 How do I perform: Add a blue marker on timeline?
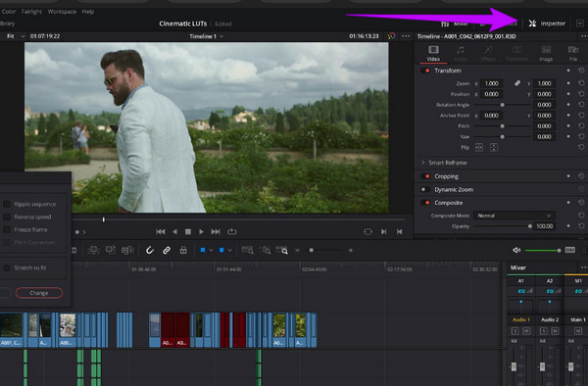[x=221, y=250]
